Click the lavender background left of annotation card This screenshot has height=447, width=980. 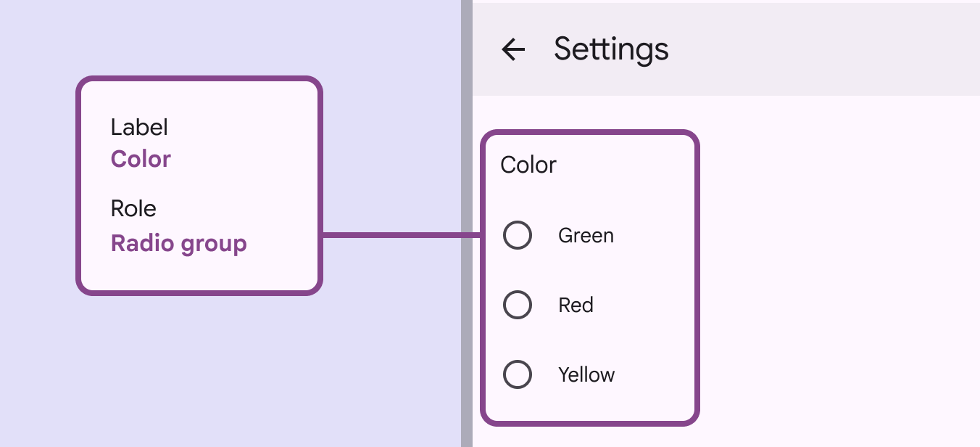38,218
